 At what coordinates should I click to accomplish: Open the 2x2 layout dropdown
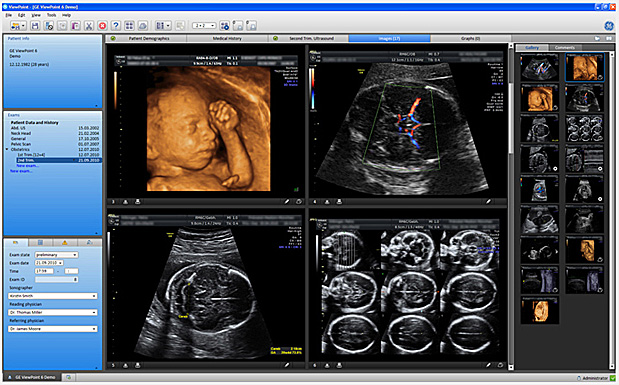[204, 26]
